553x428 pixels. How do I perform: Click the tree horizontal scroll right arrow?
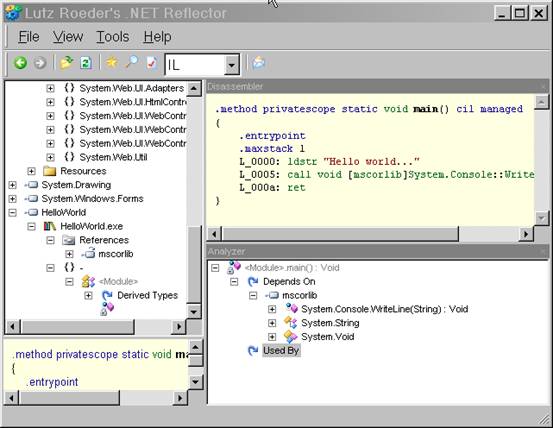(x=178, y=326)
